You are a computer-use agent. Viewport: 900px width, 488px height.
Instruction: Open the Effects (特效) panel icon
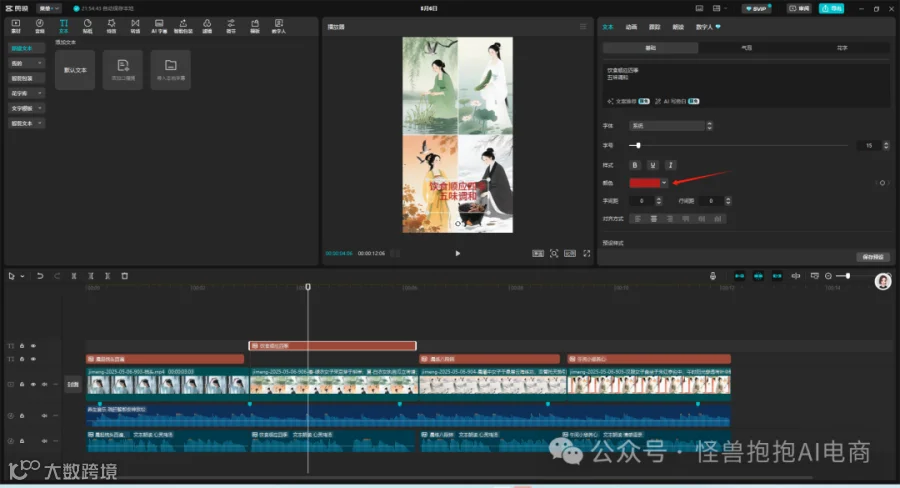(x=111, y=26)
